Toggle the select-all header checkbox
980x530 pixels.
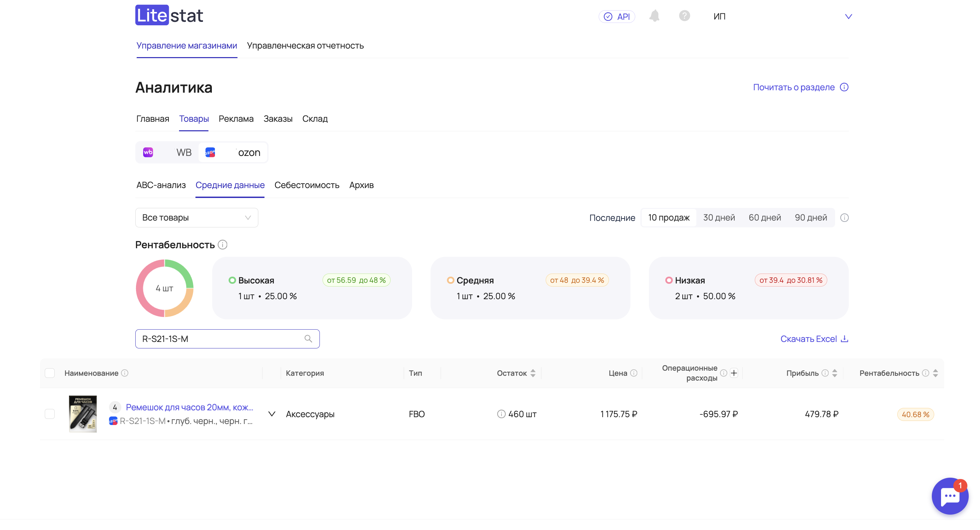click(50, 373)
